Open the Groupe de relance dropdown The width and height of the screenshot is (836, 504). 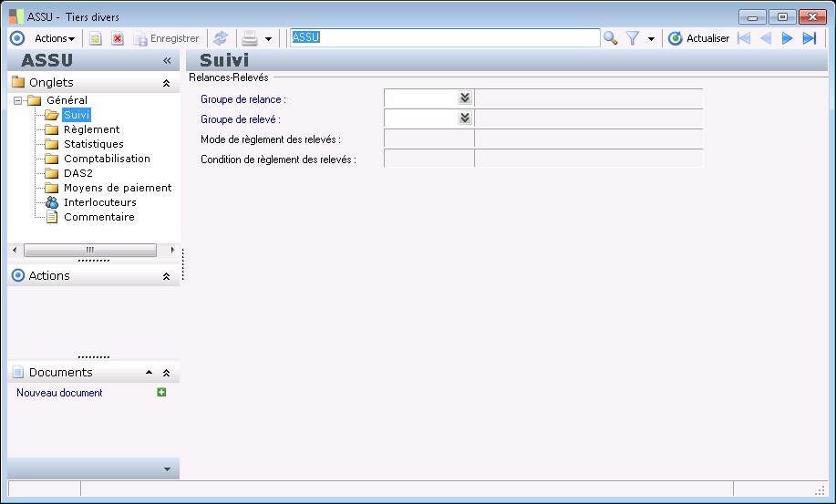(x=465, y=98)
